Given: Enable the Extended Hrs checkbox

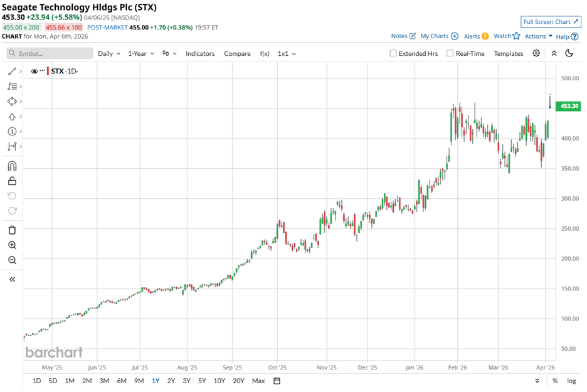Looking at the screenshot, I should coord(393,54).
